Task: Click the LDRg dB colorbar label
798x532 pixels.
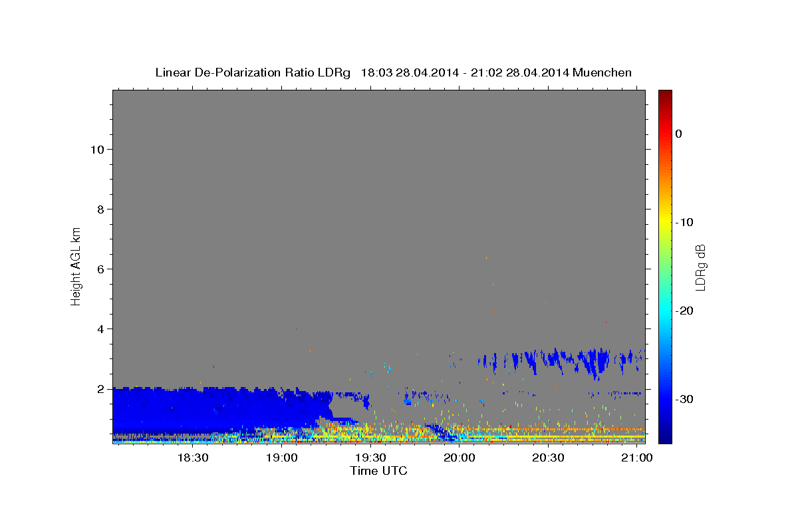Action: tap(700, 267)
